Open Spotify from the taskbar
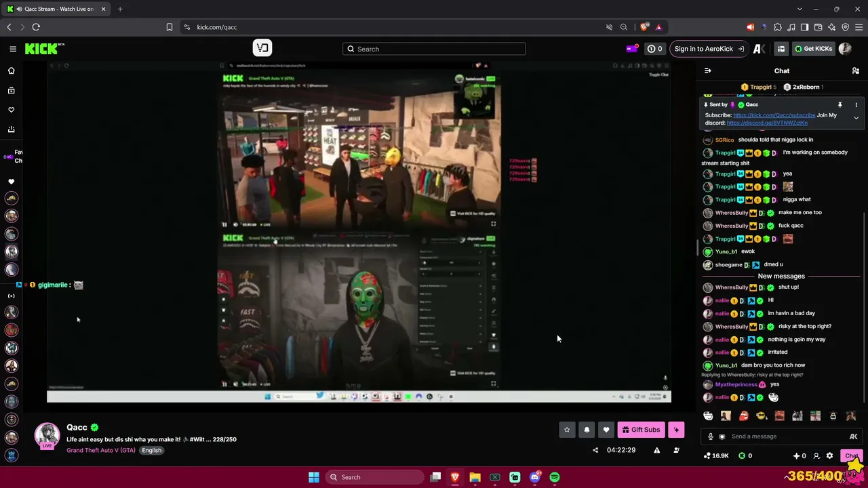868x488 pixels. click(x=555, y=477)
